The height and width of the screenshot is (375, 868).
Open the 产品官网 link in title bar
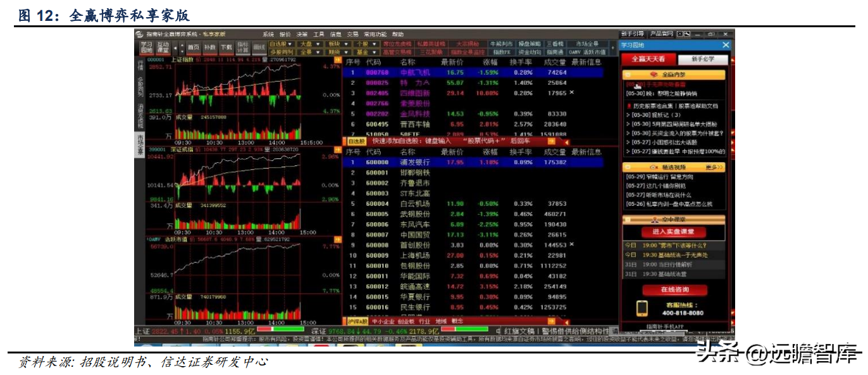point(660,34)
